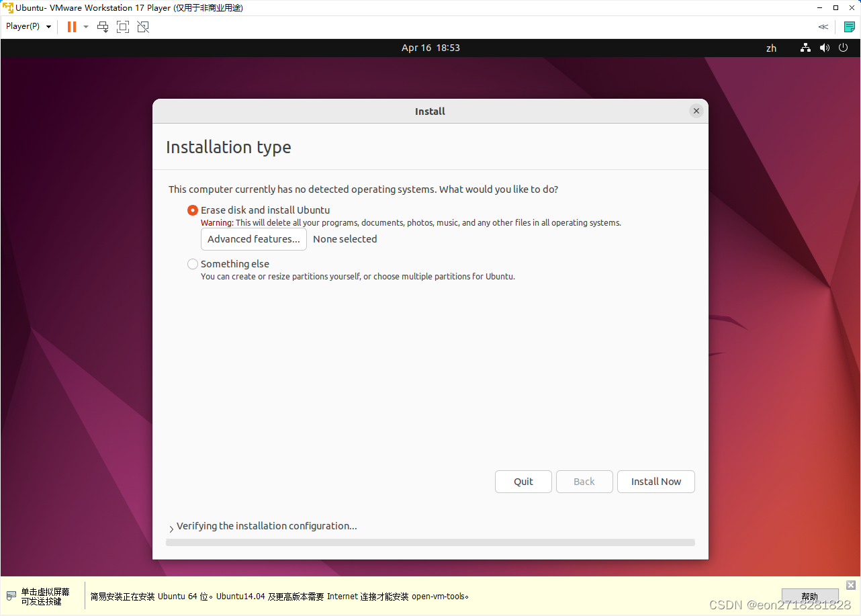
Task: Open the green notes icon in VMware toolbar
Action: [x=849, y=27]
